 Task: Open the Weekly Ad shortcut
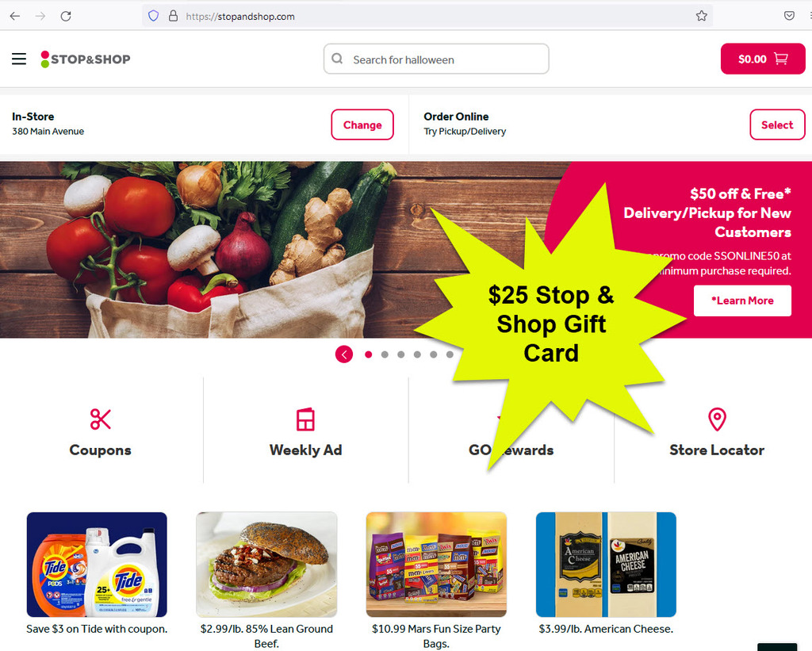(305, 433)
